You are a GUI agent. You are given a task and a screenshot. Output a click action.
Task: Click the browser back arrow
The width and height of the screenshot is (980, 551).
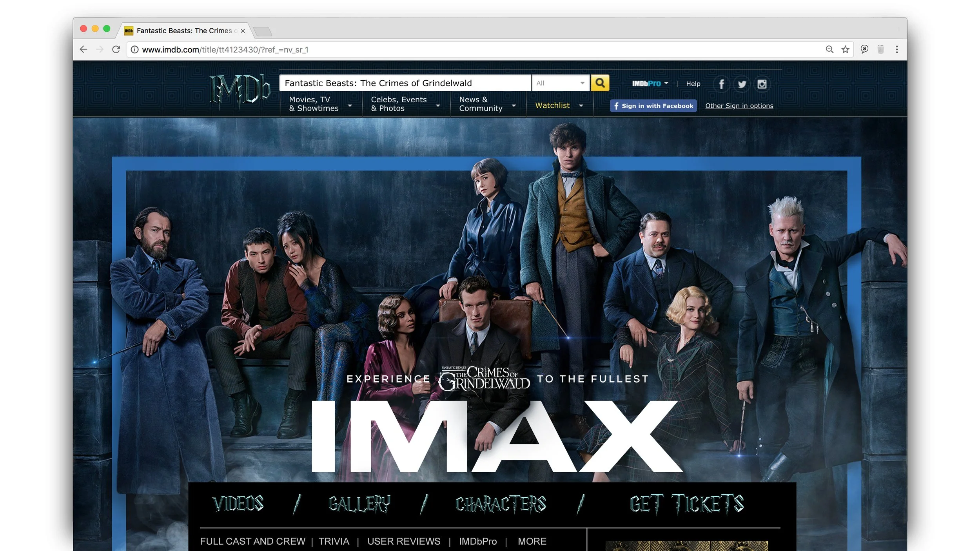click(x=83, y=49)
